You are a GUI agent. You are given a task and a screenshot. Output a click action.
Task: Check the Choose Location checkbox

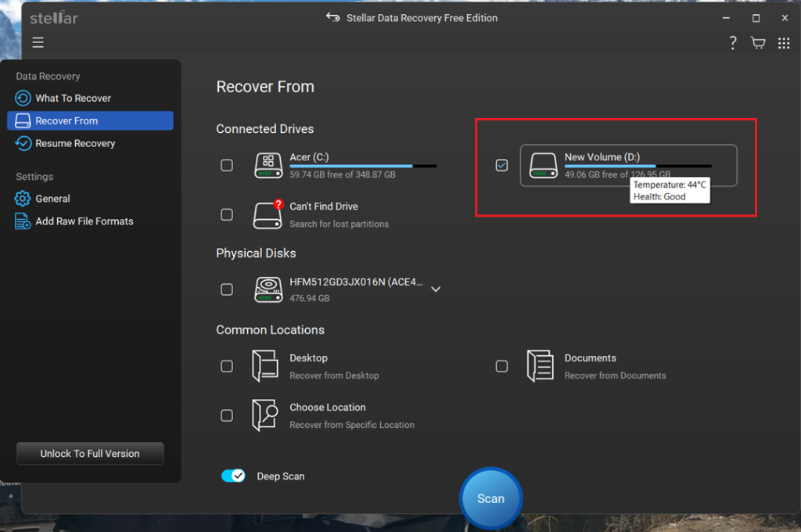coord(227,415)
